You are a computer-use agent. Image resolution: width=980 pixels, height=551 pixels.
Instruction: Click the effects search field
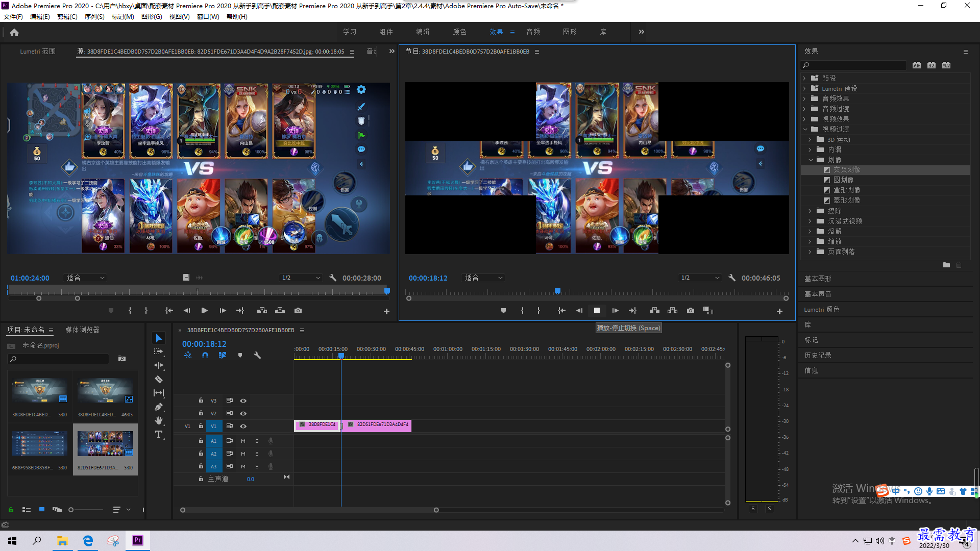tap(853, 65)
